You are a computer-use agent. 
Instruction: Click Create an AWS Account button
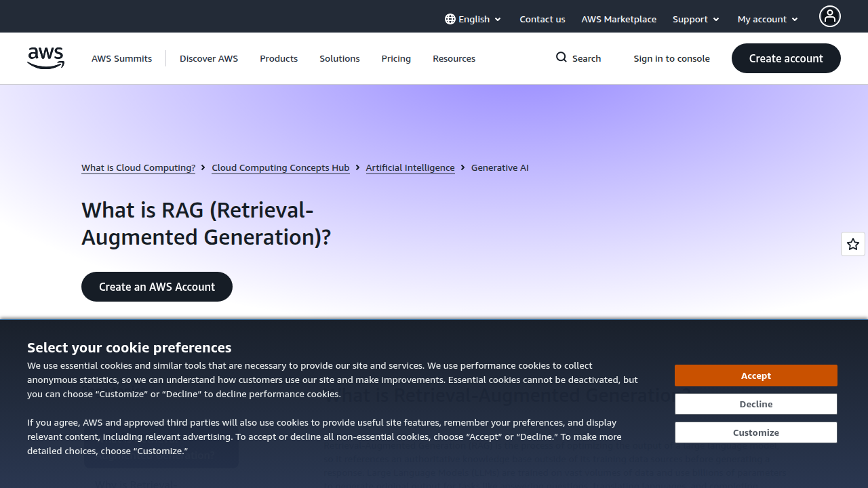click(x=157, y=287)
